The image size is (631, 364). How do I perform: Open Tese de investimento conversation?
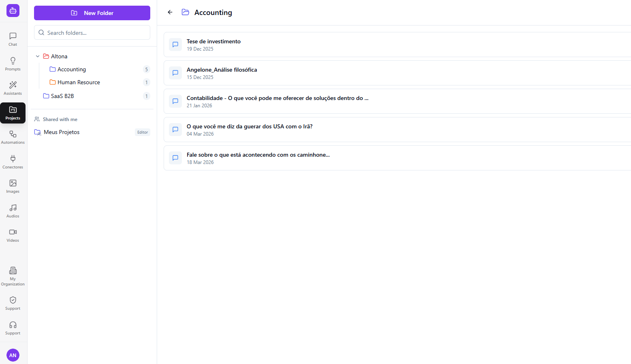click(x=397, y=45)
